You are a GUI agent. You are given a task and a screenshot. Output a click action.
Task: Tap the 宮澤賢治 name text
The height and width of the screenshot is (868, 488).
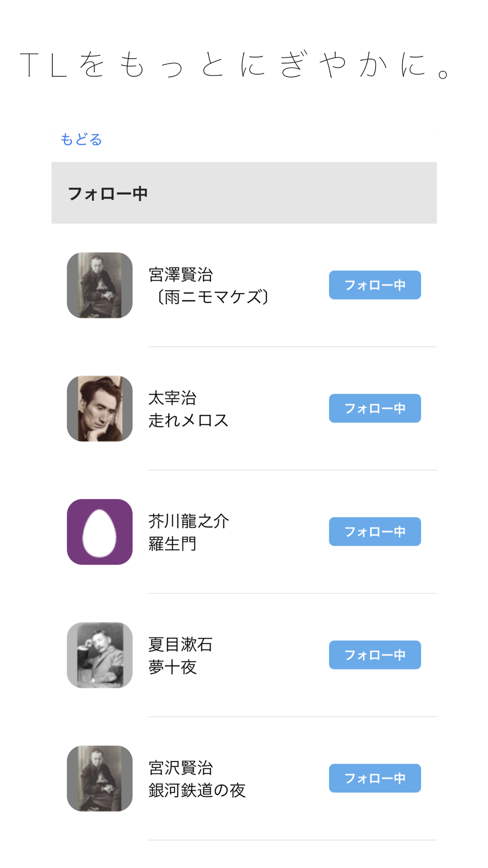(x=181, y=275)
